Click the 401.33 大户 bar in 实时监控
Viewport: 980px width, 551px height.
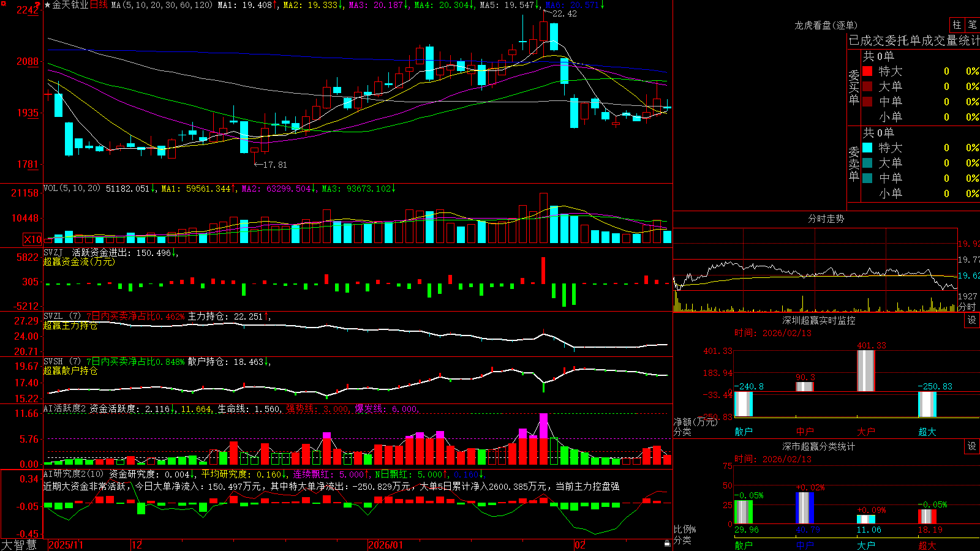(x=865, y=371)
